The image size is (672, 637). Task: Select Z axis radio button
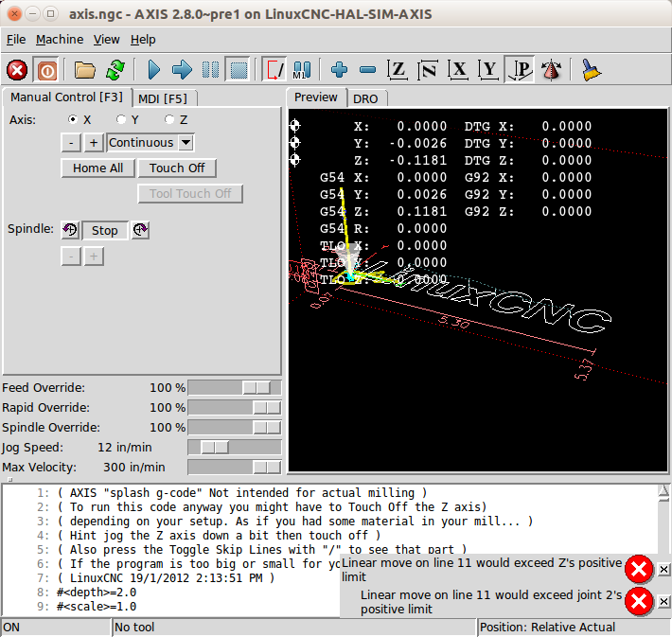point(170,119)
